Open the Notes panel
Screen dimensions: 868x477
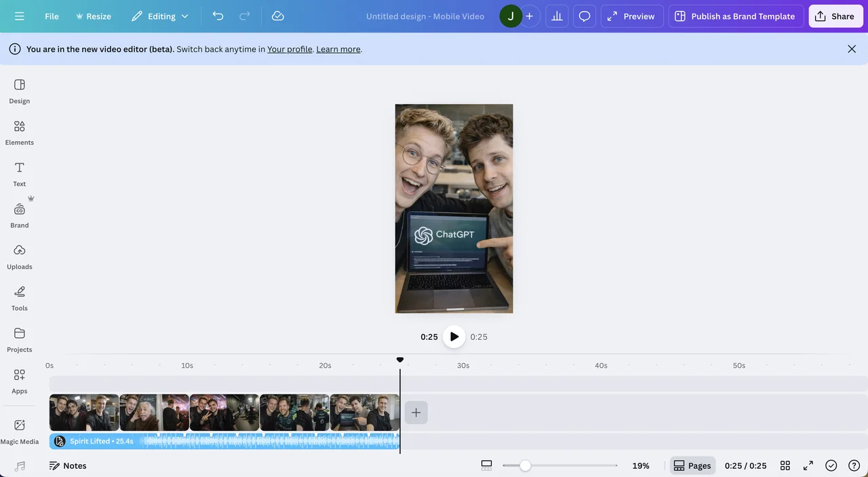pos(68,465)
